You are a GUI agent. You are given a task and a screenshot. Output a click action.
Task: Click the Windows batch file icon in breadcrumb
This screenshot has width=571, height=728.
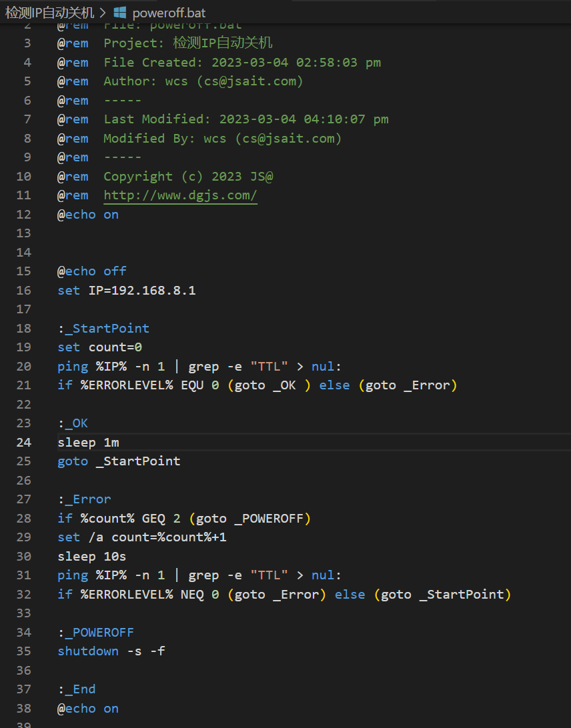(120, 12)
